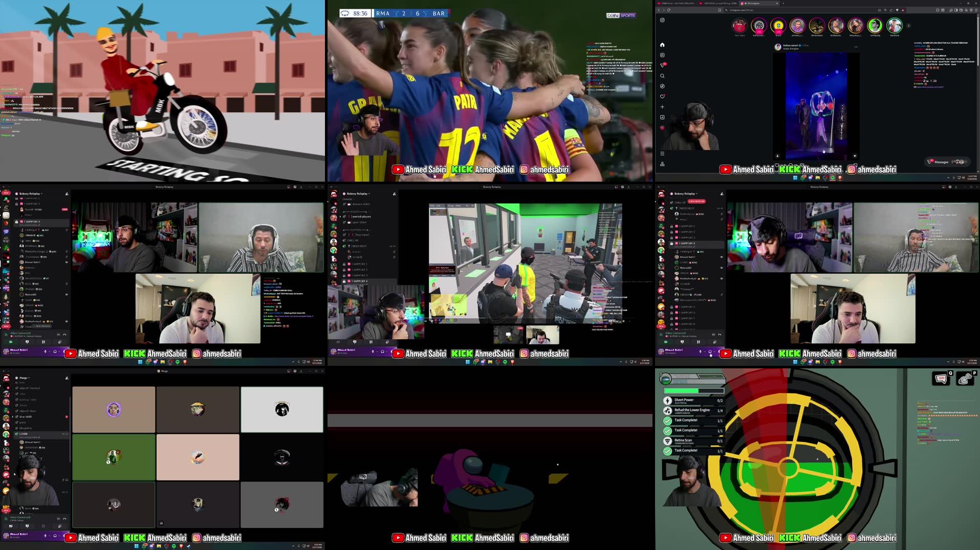Switch to the first Firefox browser tab
This screenshot has height=550, width=980.
[x=677, y=3]
